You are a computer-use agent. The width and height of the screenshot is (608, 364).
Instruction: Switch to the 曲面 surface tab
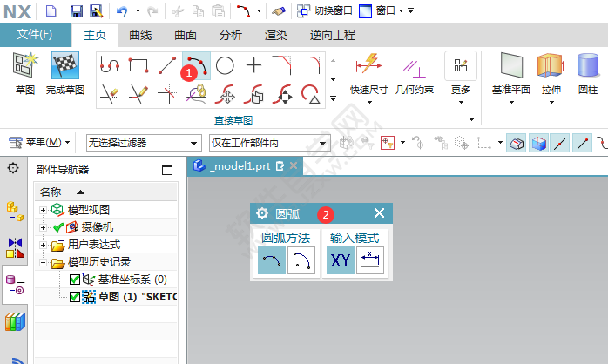(x=186, y=35)
